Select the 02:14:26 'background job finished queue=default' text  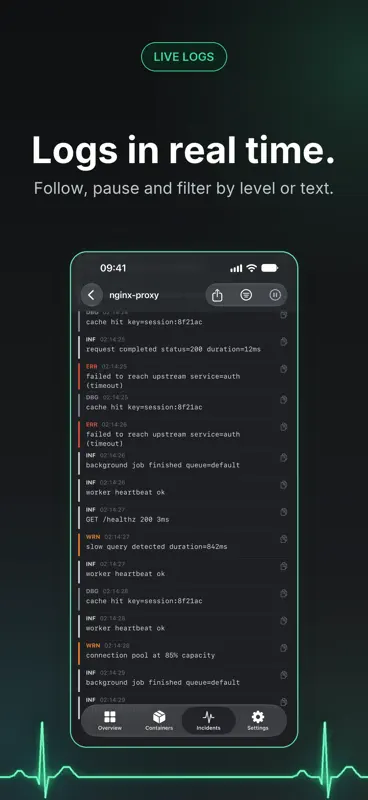click(x=163, y=465)
